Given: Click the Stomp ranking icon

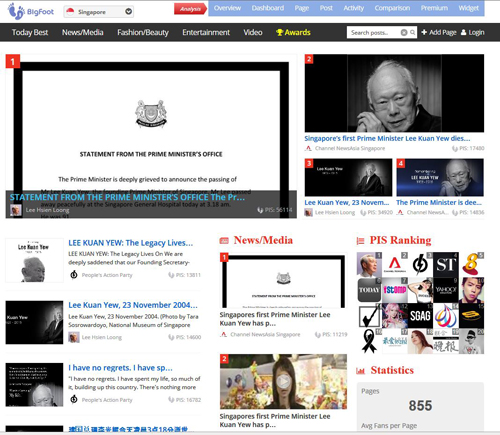Looking at the screenshot, I should (x=395, y=290).
